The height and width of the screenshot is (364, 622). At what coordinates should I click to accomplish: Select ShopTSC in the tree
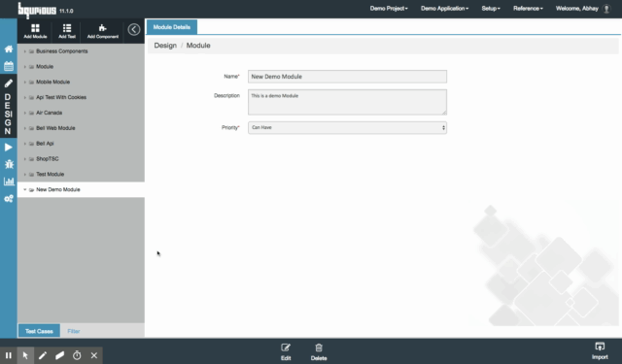(x=48, y=159)
